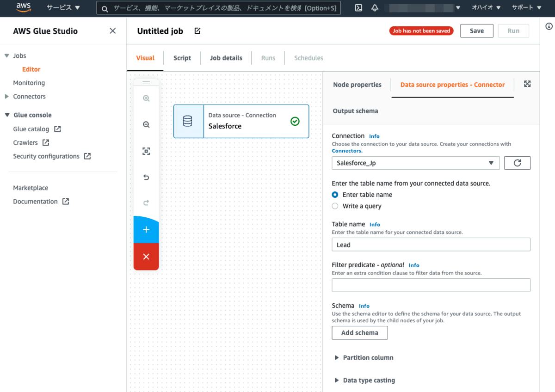The width and height of the screenshot is (555, 392).
Task: Remove the node with the red X button
Action: tap(146, 257)
